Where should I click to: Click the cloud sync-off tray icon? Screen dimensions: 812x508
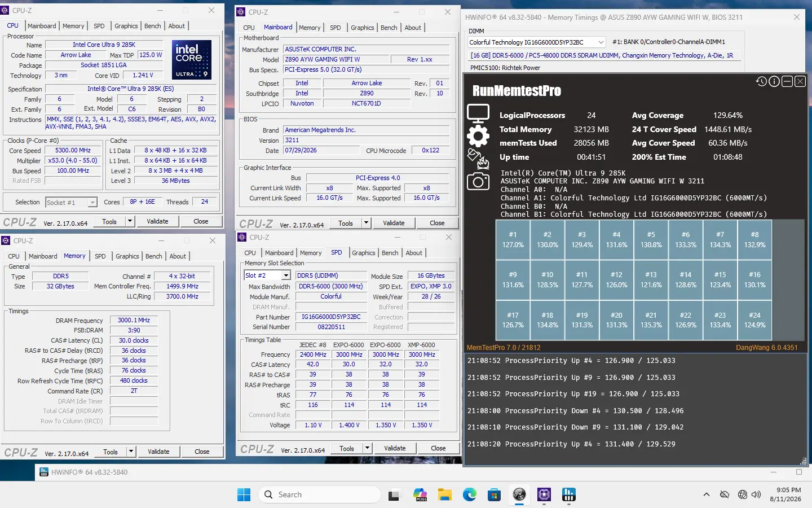point(725,494)
